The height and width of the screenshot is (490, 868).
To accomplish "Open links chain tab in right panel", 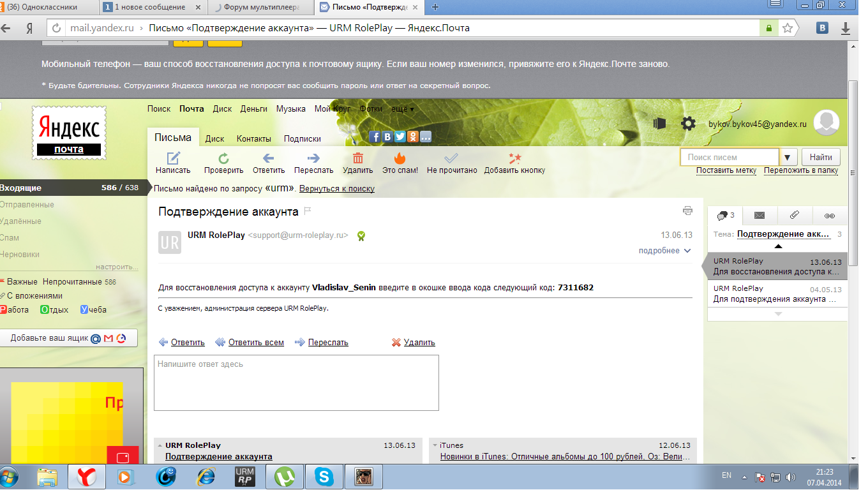I will coord(830,216).
